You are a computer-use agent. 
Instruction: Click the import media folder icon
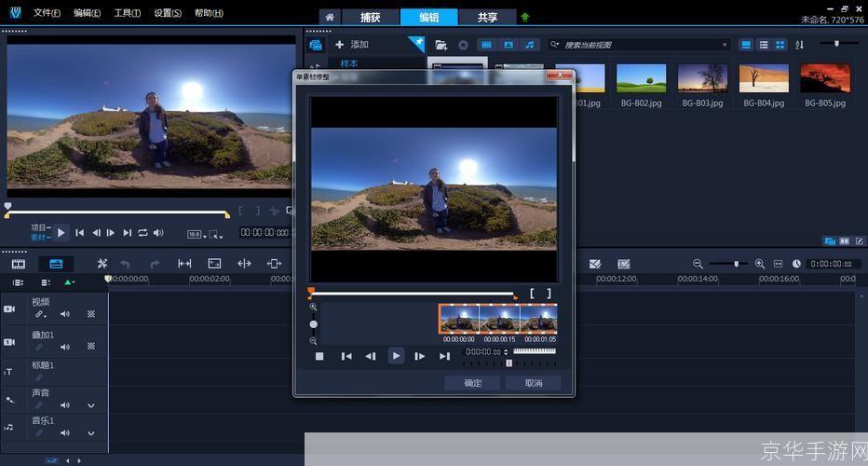[x=441, y=45]
